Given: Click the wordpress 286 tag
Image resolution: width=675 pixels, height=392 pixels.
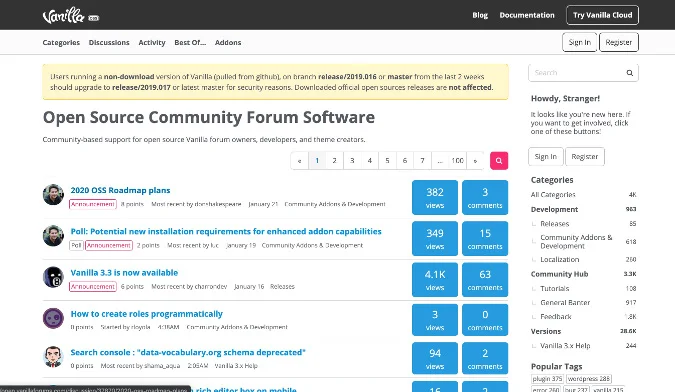Looking at the screenshot, I should pos(589,379).
